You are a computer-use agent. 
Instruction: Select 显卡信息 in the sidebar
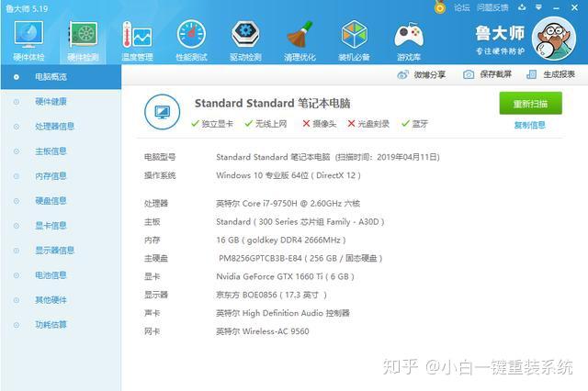(51, 226)
